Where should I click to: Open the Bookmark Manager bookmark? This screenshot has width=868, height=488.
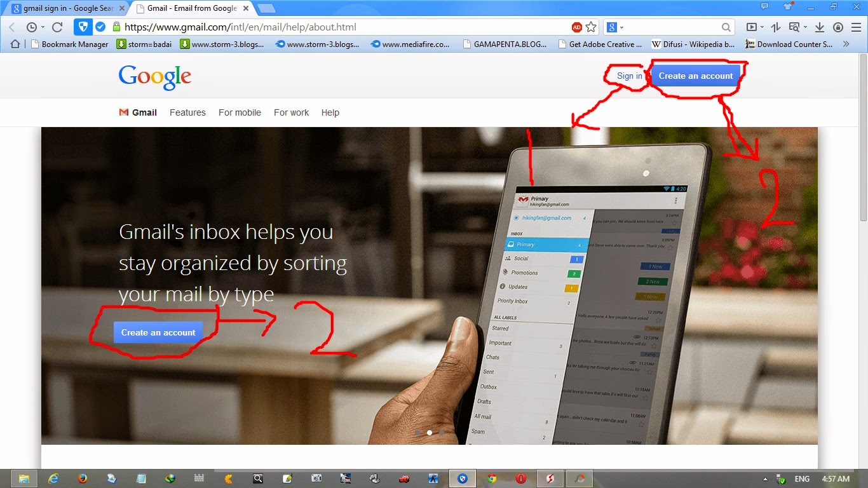70,44
